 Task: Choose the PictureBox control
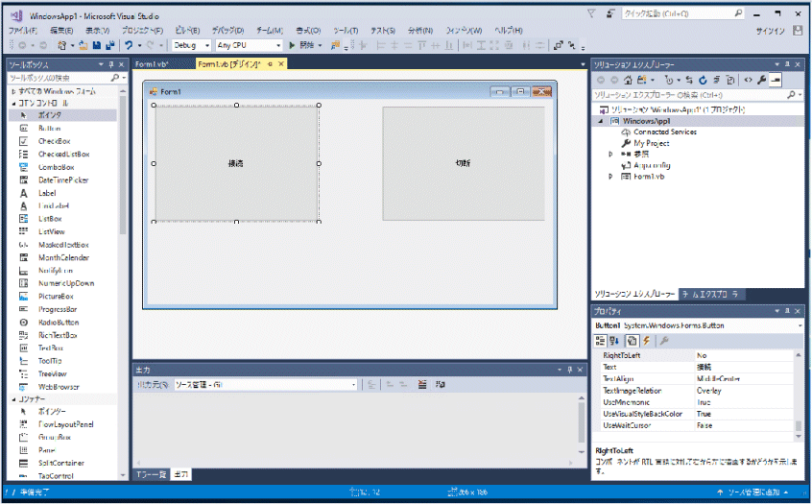click(x=56, y=297)
